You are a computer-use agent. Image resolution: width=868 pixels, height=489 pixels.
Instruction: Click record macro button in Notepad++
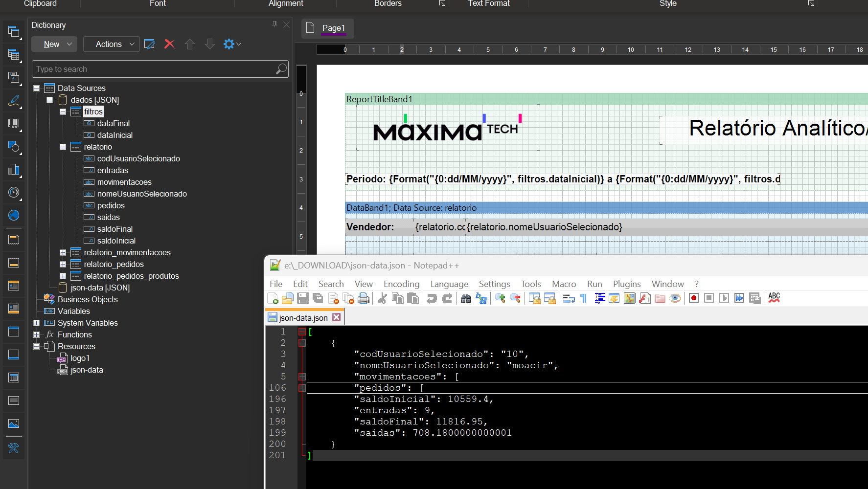(x=693, y=298)
